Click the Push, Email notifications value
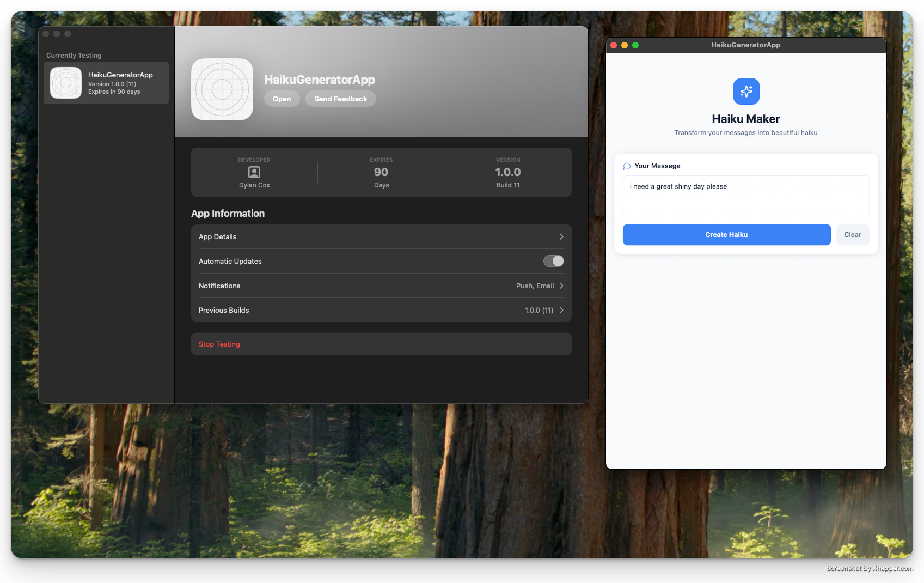This screenshot has width=924, height=583. pyautogui.click(x=535, y=286)
